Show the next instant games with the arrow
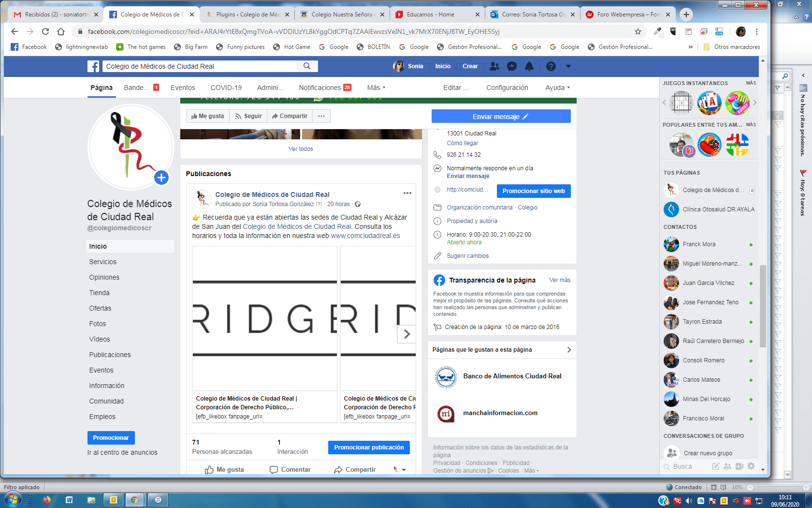 [754, 103]
